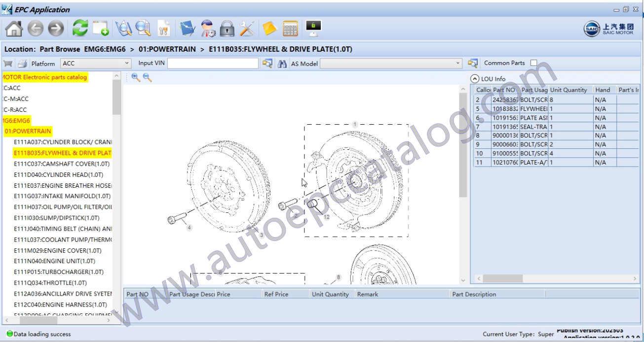Open the AS Model dropdown
This screenshot has height=342, width=644.
(458, 63)
